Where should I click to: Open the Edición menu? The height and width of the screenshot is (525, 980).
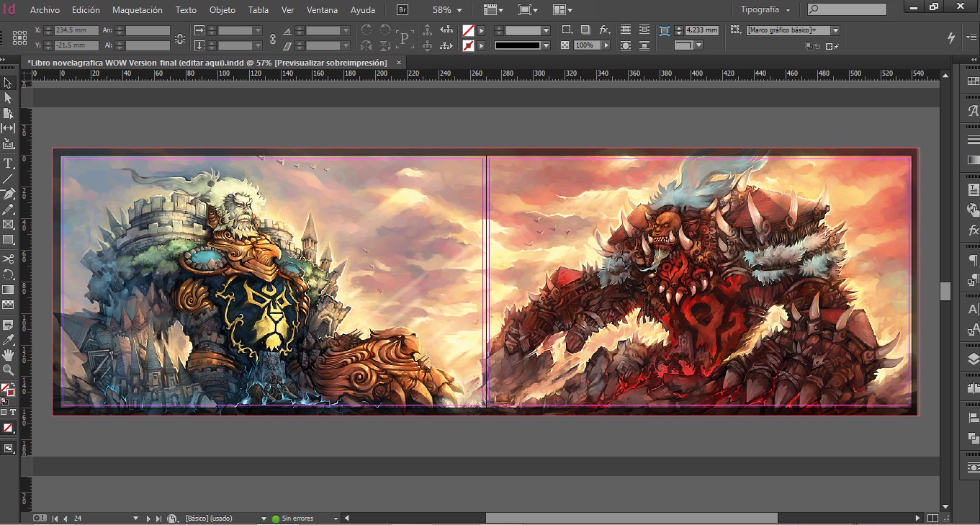click(86, 10)
